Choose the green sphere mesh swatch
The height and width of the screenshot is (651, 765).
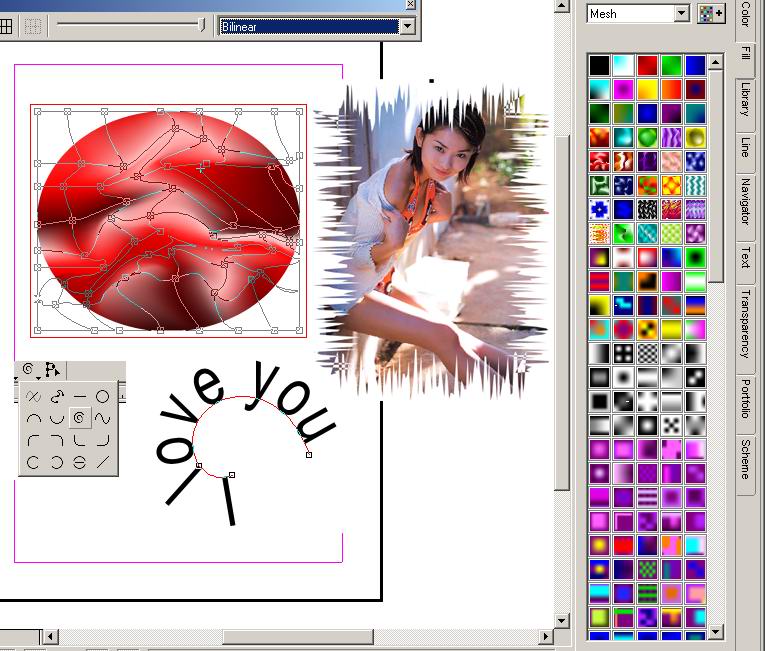coord(647,137)
